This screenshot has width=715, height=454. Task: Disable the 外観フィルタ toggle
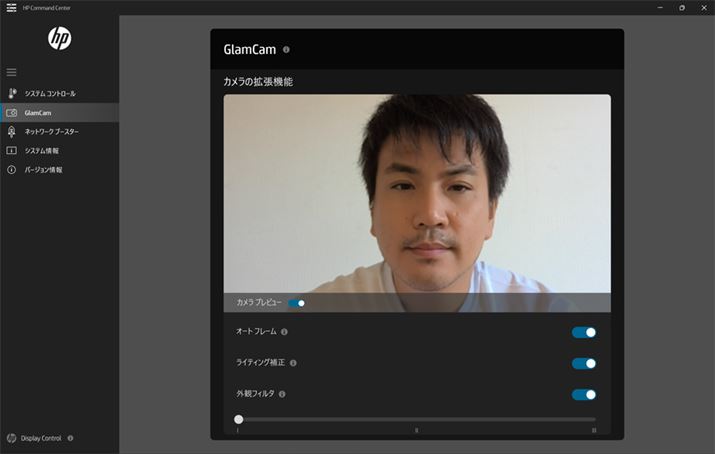tap(584, 394)
